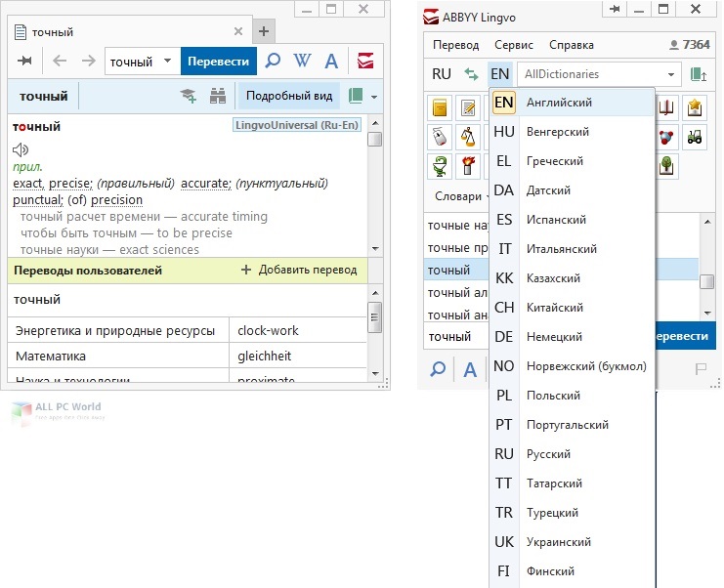Image resolution: width=724 pixels, height=588 pixels.
Task: Open the AllDictionaries combo box
Action: pos(599,74)
